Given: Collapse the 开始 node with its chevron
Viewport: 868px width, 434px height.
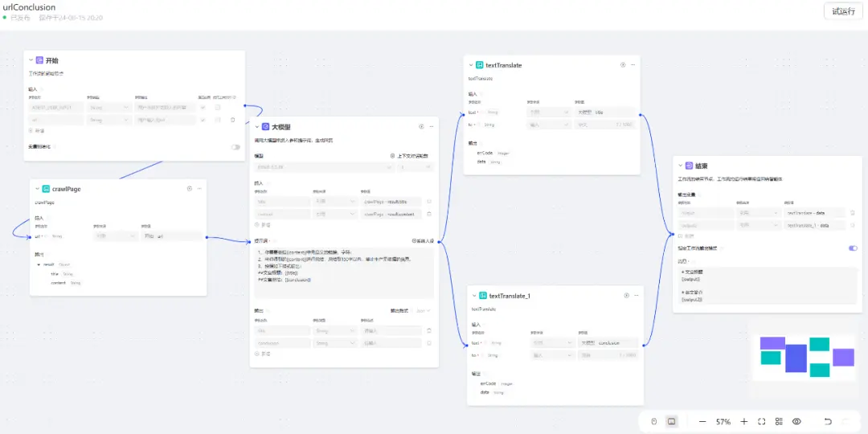Looking at the screenshot, I should tap(31, 60).
